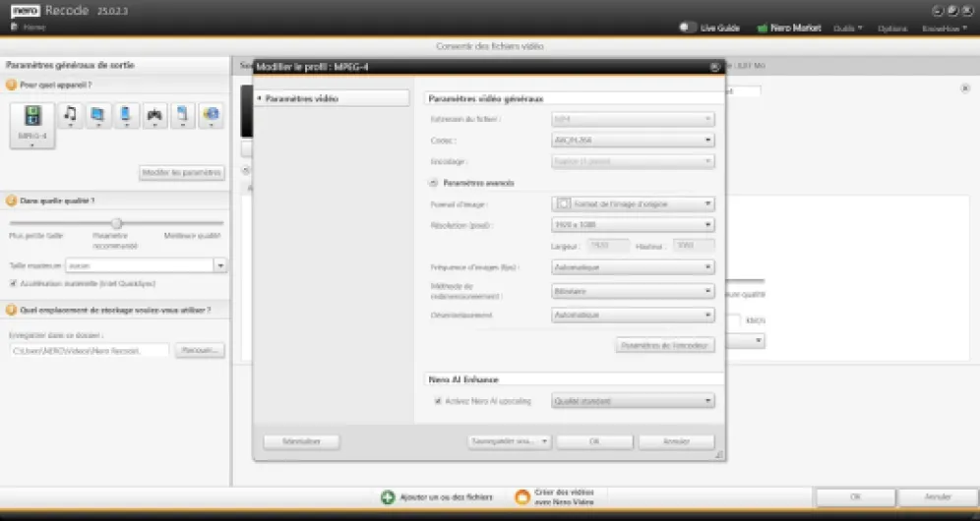Viewport: 980px width, 521px height.
Task: Open the Extension du fichier dropdown
Action: [x=633, y=119]
